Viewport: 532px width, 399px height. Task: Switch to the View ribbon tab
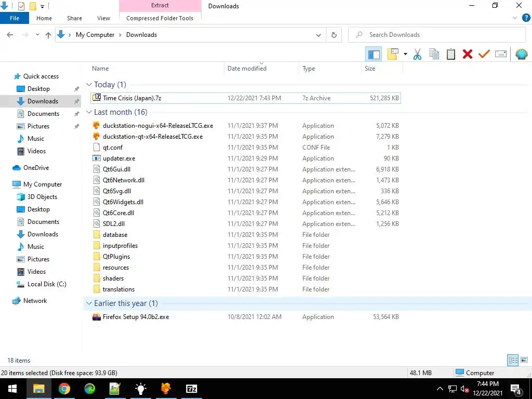103,18
